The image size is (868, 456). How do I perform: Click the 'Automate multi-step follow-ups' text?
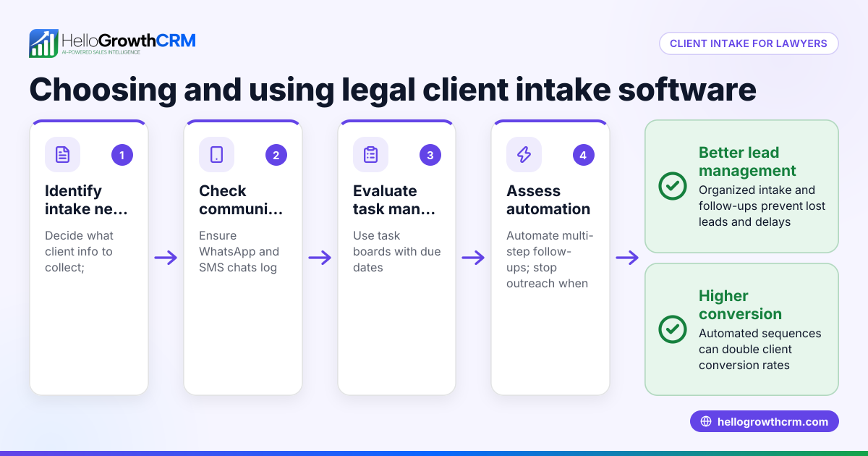point(550,251)
